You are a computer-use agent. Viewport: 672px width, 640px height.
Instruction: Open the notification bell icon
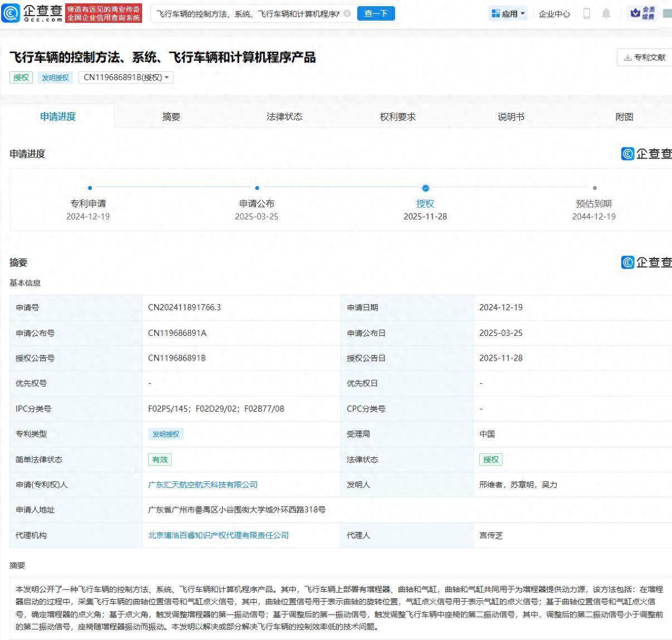coord(607,13)
